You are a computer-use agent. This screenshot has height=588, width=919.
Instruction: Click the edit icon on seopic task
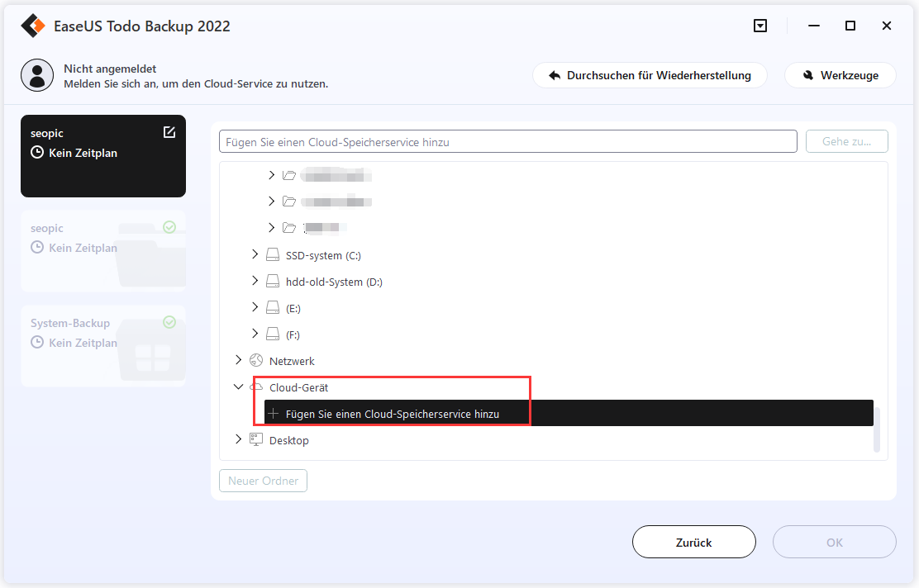pyautogui.click(x=169, y=132)
